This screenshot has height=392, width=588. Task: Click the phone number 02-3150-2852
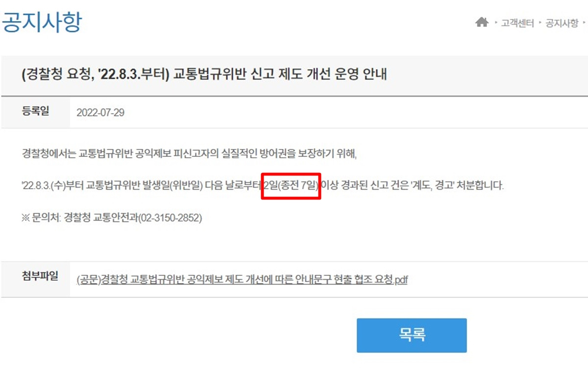[170, 218]
